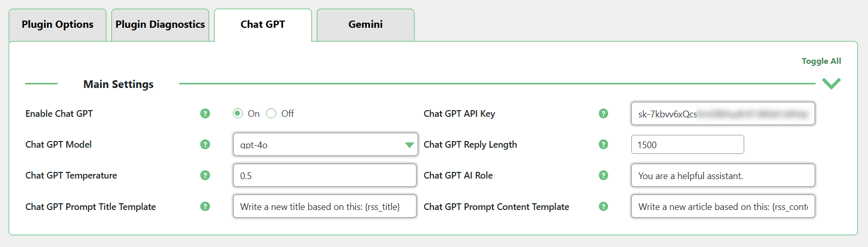
Task: Click help icon for Prompt Title Template
Action: [205, 206]
